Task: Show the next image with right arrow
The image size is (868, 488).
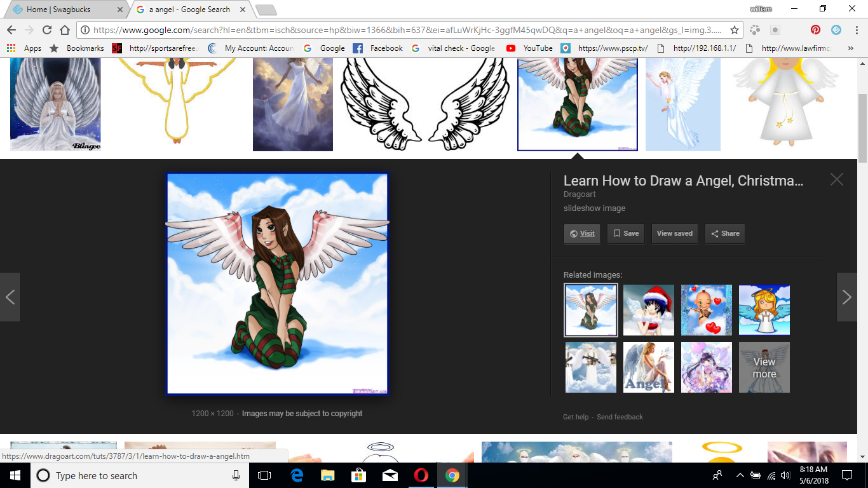Action: (x=847, y=297)
